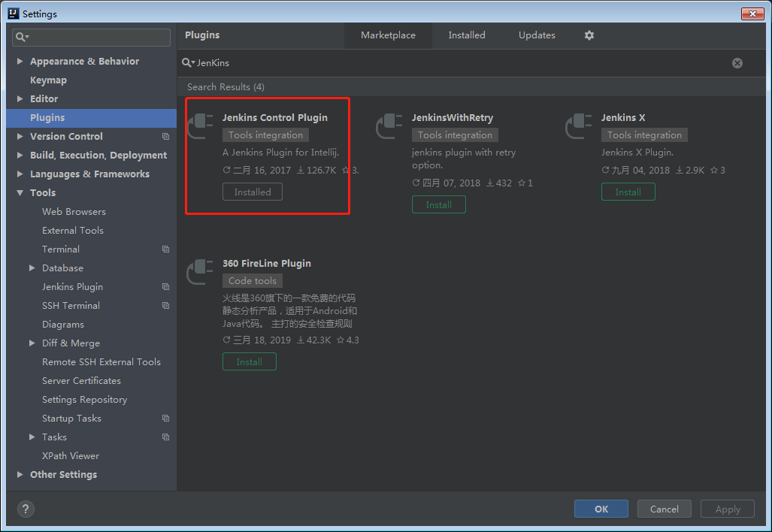Screen dimensions: 772x532
Task: Click the project-level icon beside Terminal
Action: pyautogui.click(x=166, y=249)
